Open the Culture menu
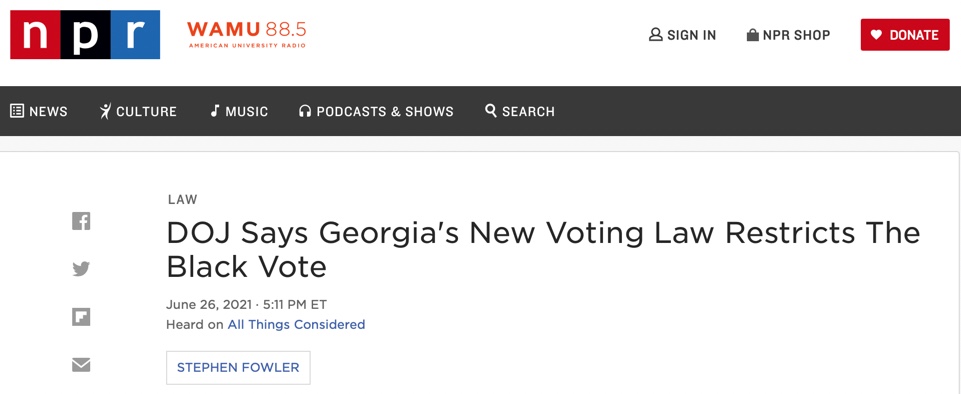The width and height of the screenshot is (961, 394). tap(138, 112)
